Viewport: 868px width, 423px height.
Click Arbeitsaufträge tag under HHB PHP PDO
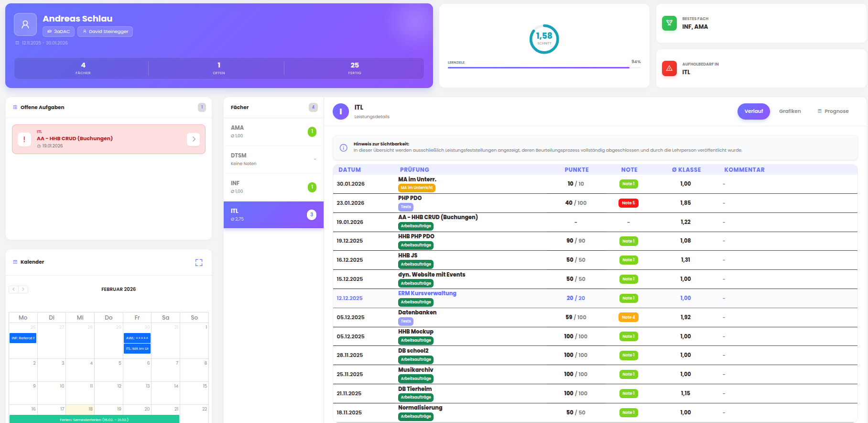coord(416,245)
